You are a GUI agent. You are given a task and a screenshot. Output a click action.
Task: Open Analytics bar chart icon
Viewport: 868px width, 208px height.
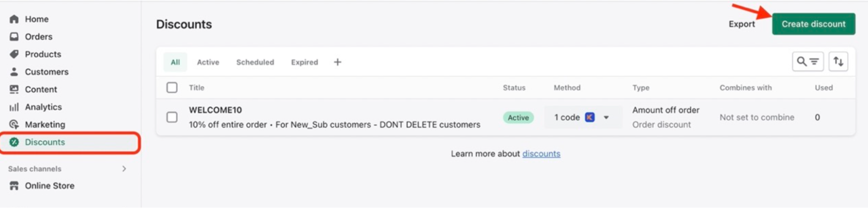point(14,107)
